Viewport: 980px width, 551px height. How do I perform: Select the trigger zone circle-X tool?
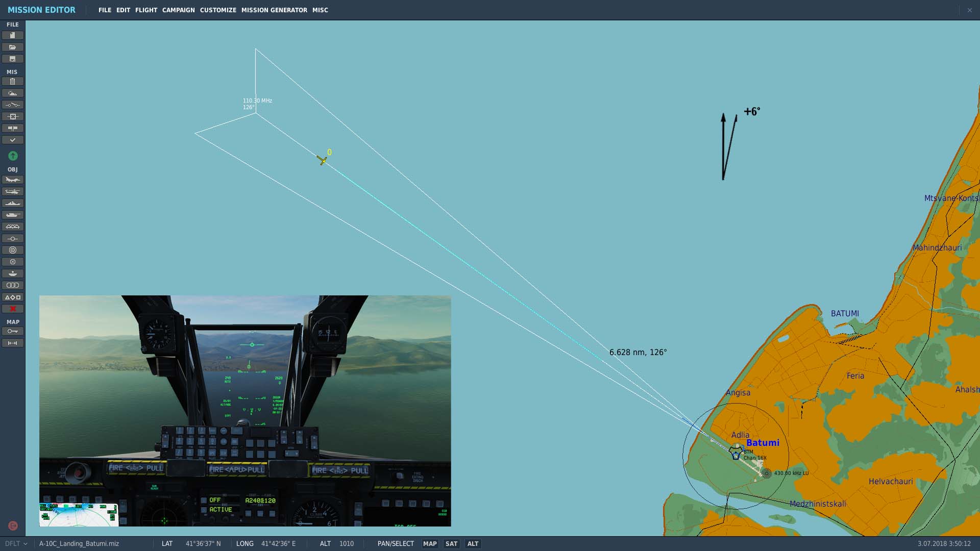tap(13, 262)
